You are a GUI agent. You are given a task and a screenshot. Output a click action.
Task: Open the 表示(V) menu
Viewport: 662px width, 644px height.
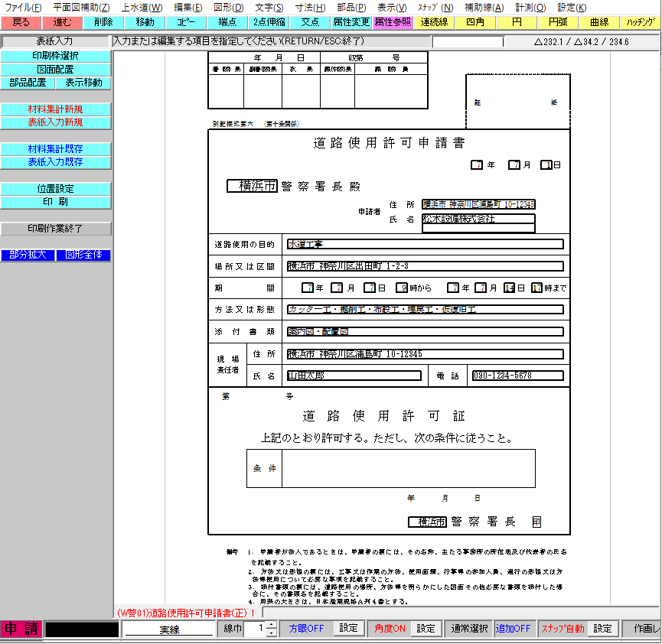tap(392, 8)
